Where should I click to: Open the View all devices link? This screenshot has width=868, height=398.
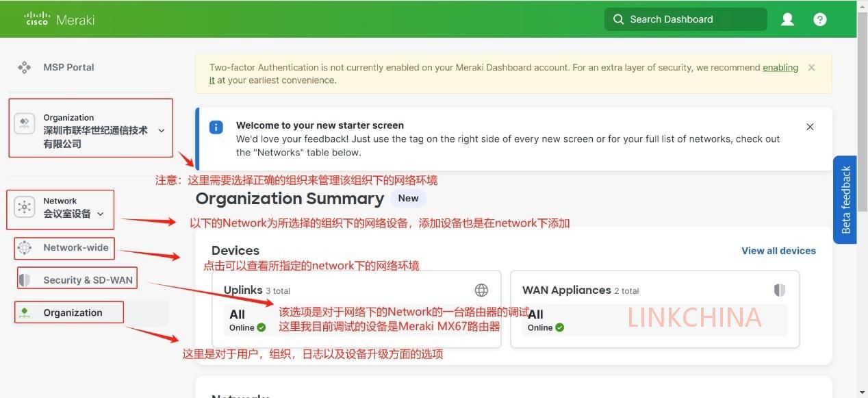778,251
